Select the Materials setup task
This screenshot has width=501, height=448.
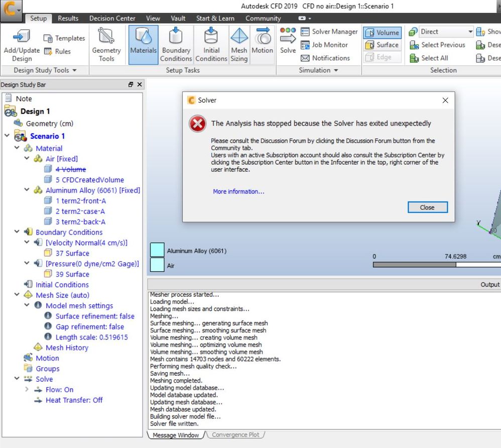pos(144,45)
